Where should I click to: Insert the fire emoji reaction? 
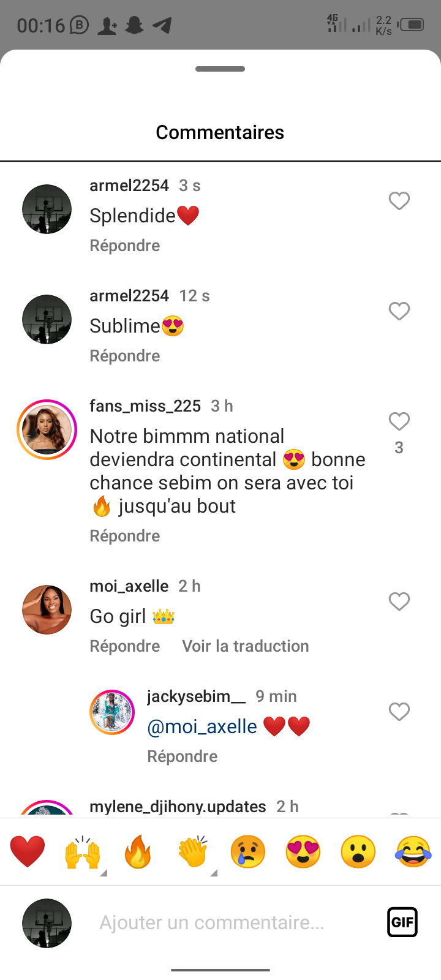[138, 851]
